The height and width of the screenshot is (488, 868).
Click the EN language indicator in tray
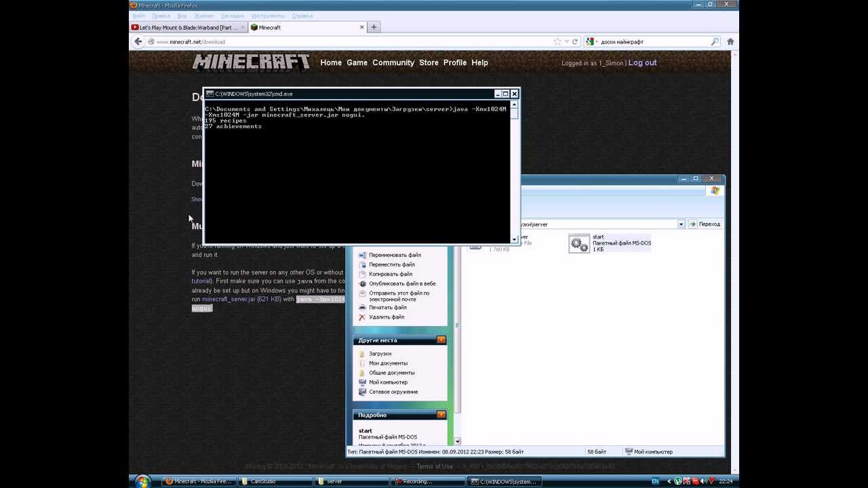click(x=655, y=481)
